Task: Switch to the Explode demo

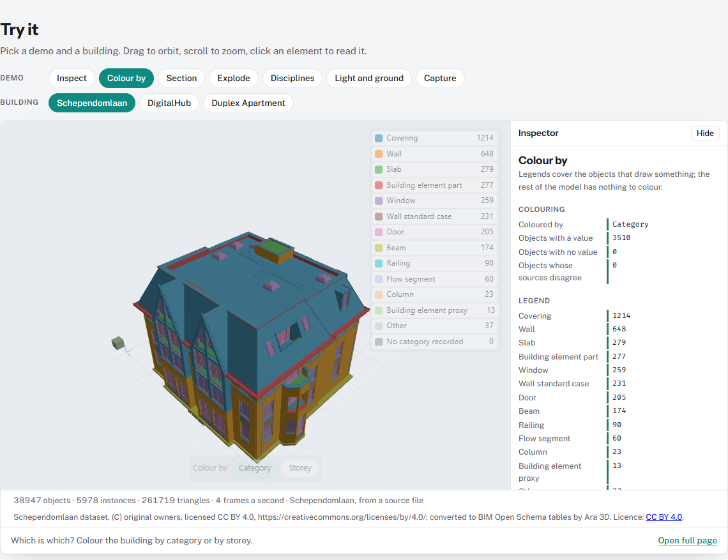Action: click(234, 78)
